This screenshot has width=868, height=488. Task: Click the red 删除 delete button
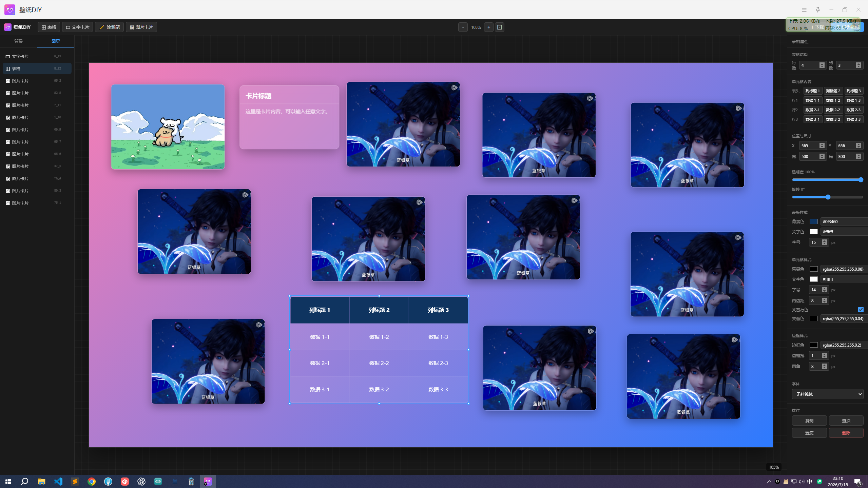click(846, 433)
